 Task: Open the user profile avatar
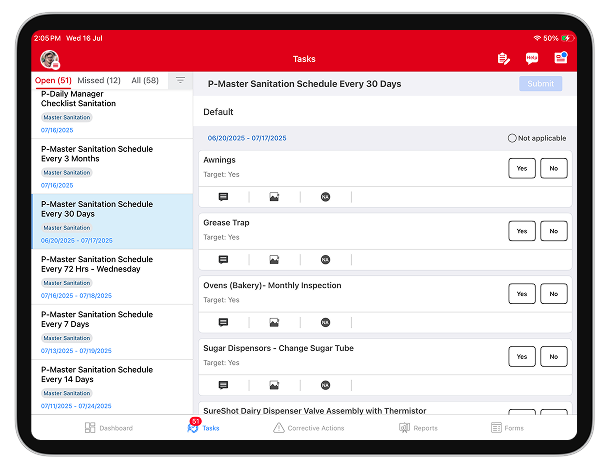click(x=48, y=59)
